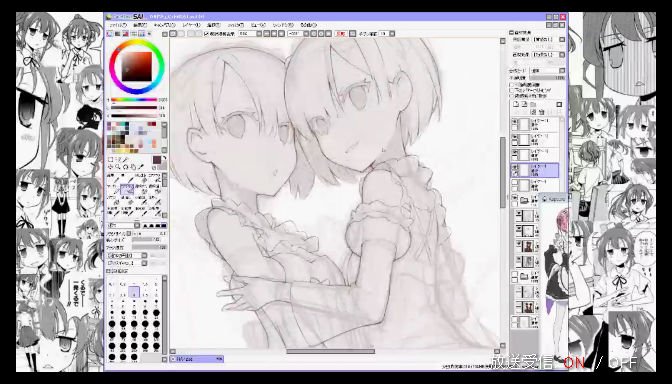Select the selected layer's thumbnail
The image size is (672, 384).
coord(524,170)
